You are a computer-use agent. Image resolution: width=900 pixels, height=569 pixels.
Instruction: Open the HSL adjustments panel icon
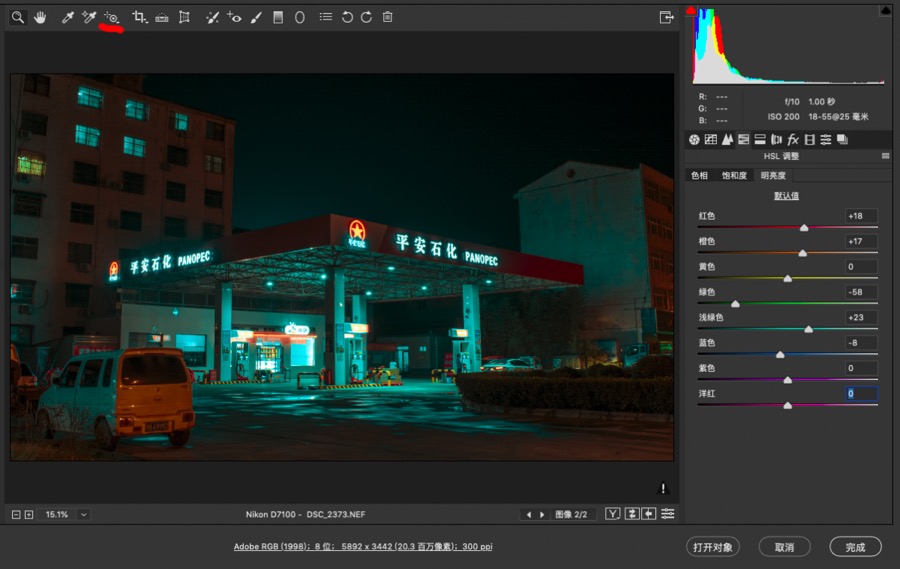click(x=743, y=139)
